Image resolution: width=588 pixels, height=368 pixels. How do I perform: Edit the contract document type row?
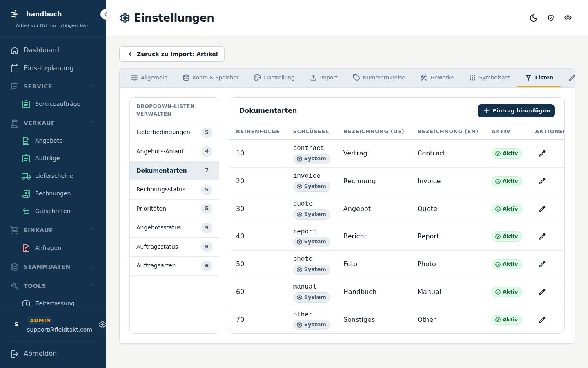click(x=542, y=153)
